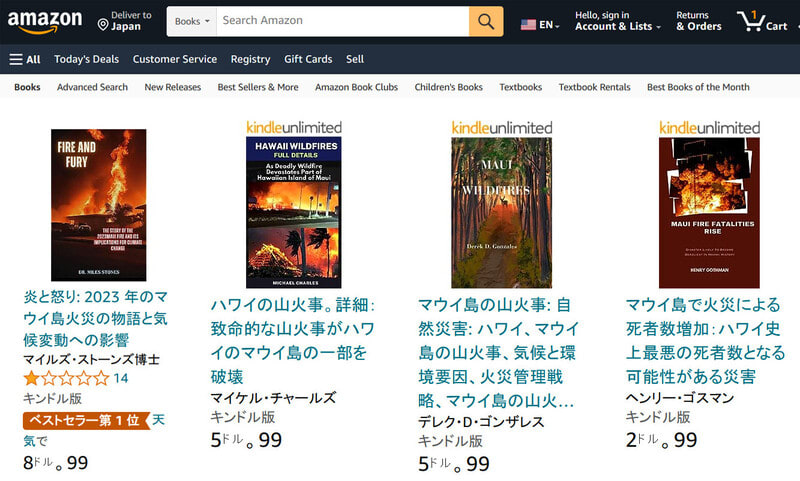
Task: Open the All hamburger menu
Action: (24, 59)
